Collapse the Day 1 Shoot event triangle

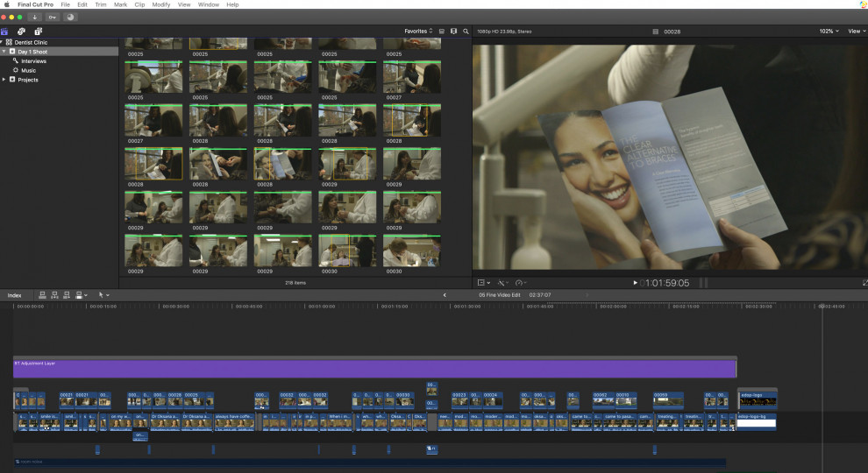point(4,52)
